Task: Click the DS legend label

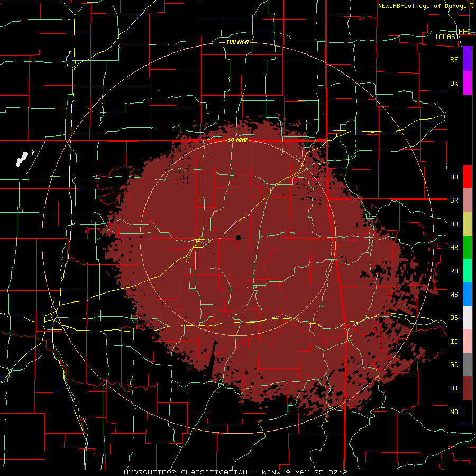Action: pyautogui.click(x=454, y=317)
